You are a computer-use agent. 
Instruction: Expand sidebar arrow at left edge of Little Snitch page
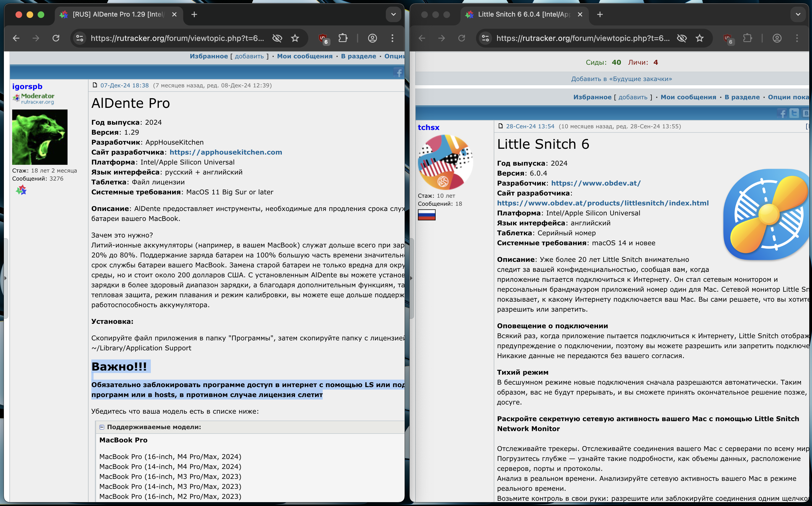(x=411, y=278)
